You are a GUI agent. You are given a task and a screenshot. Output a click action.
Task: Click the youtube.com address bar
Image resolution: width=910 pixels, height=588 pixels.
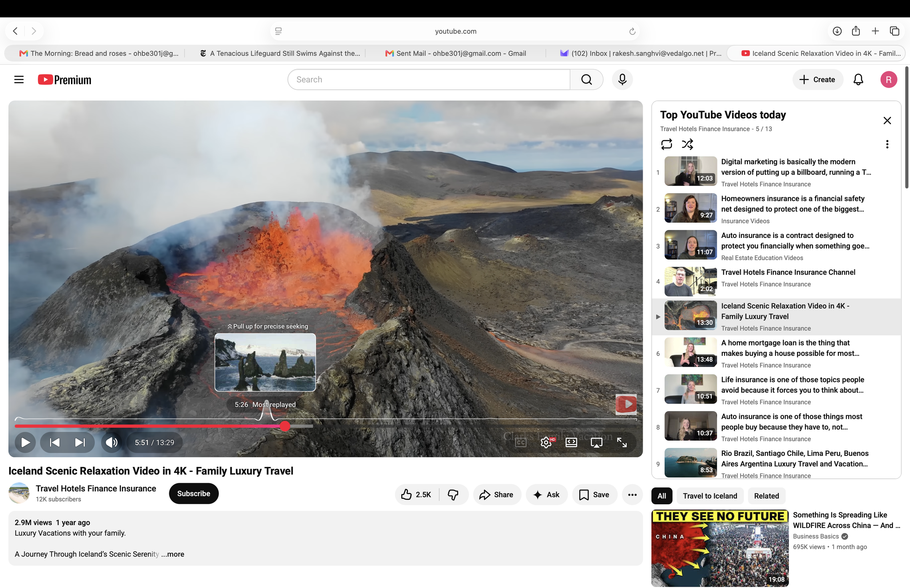click(455, 31)
